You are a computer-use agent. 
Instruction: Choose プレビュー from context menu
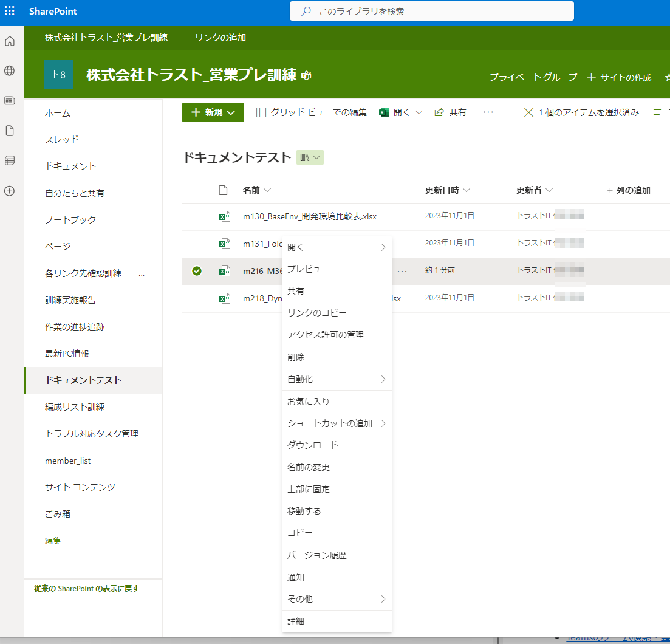(337, 269)
